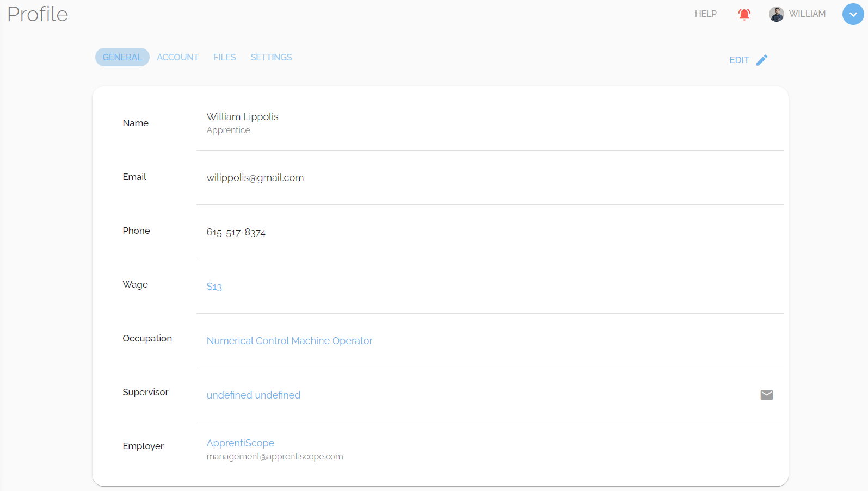Open the $13 wage link
The image size is (868, 491).
pyautogui.click(x=214, y=287)
